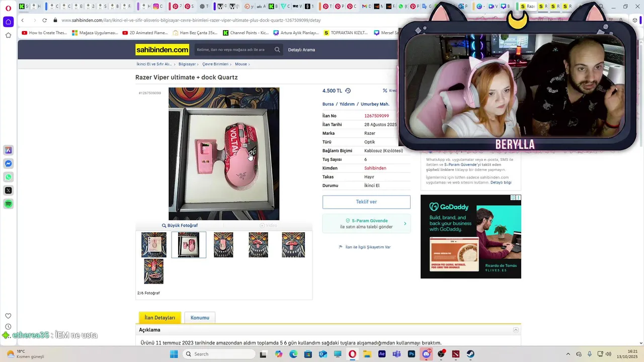Screen dimensions: 644x362
Task: Open File Explorer from the taskbar
Action: click(367, 354)
